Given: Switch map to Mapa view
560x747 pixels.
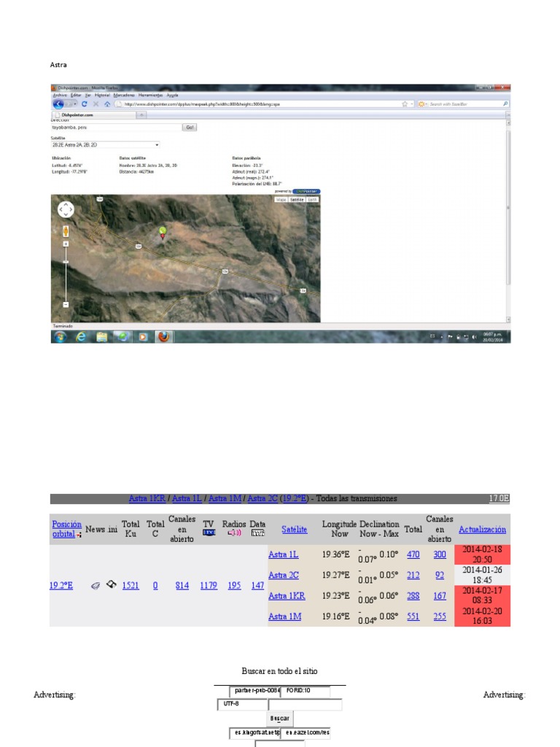Looking at the screenshot, I should tap(281, 200).
